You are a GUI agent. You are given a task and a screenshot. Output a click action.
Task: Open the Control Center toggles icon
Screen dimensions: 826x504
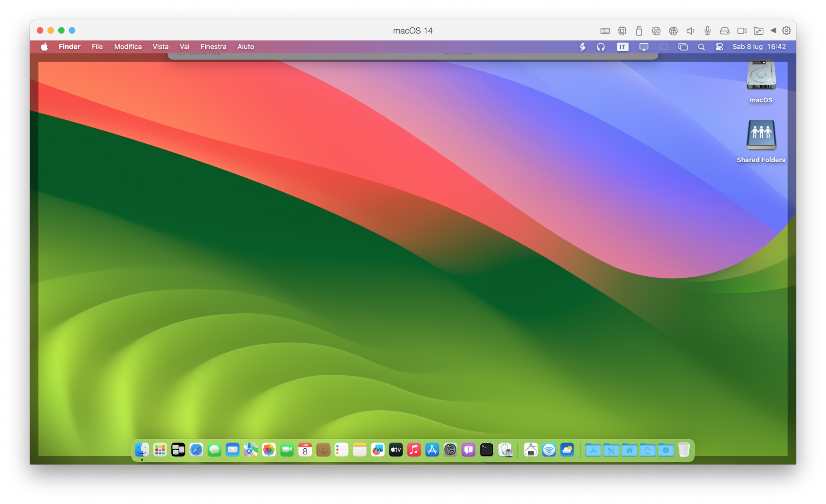(719, 47)
